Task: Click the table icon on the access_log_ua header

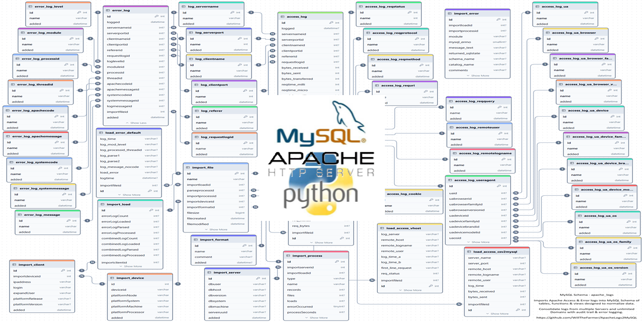Action: coord(537,8)
